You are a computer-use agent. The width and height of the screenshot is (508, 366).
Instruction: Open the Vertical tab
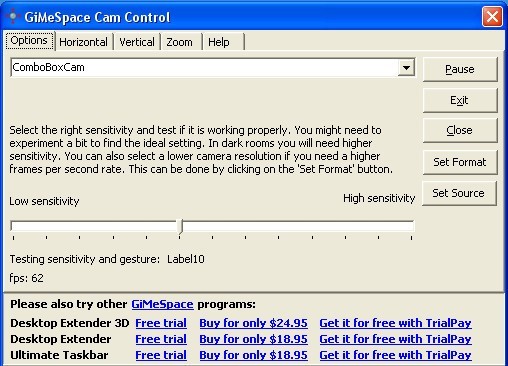point(137,42)
